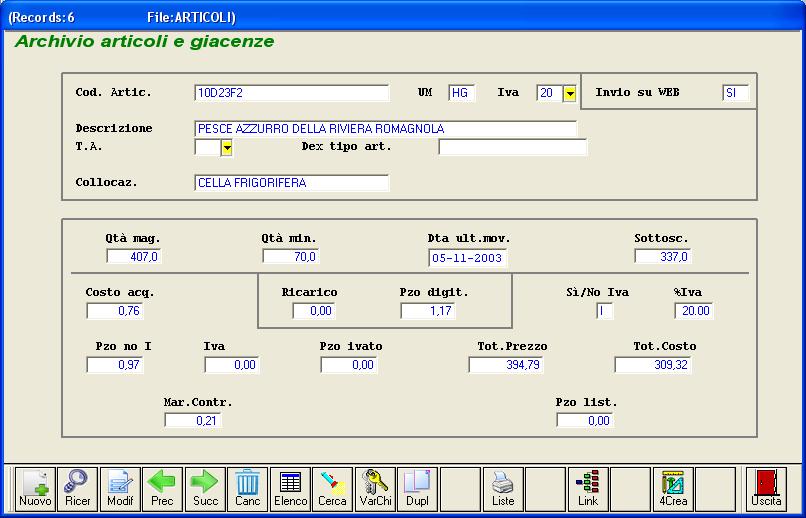Click the Descrizione field PESCE AZZURRO
Viewport: 806px width, 518px height.
pos(386,129)
